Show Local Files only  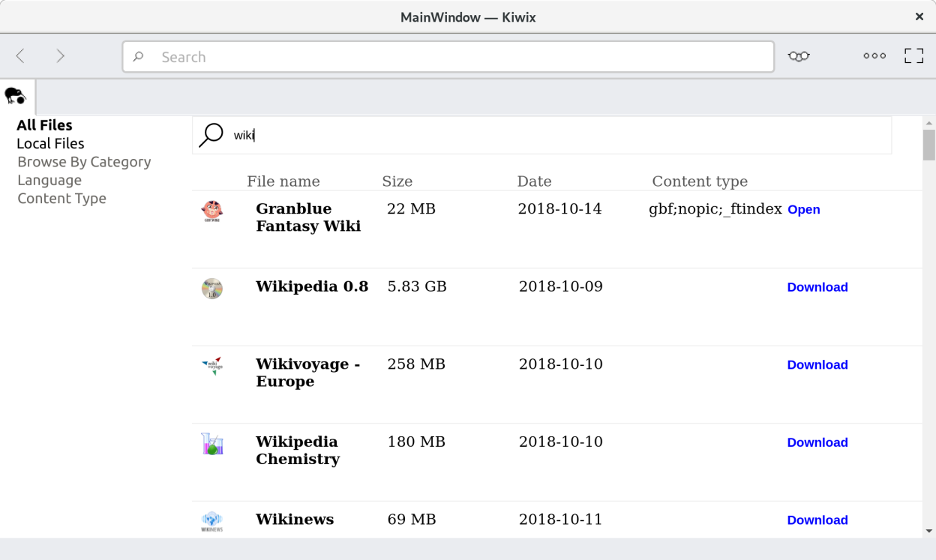[x=50, y=143]
